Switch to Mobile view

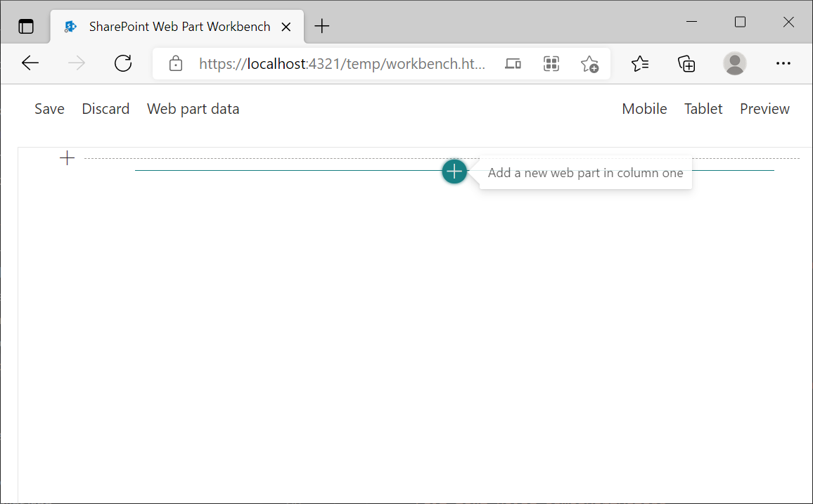(x=644, y=109)
